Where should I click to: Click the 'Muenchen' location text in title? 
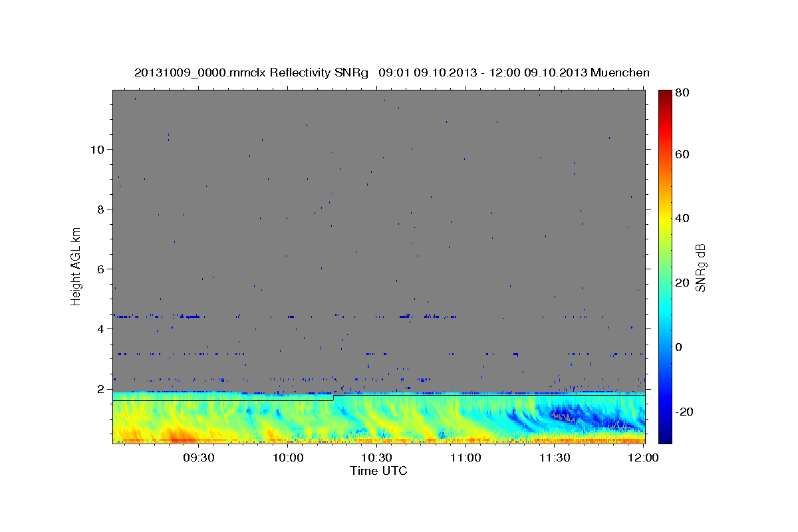620,72
